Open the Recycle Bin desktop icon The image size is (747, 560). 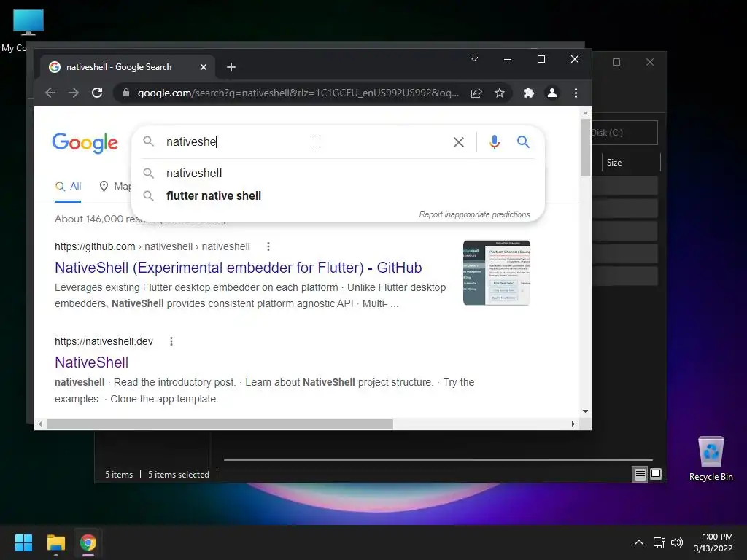711,459
